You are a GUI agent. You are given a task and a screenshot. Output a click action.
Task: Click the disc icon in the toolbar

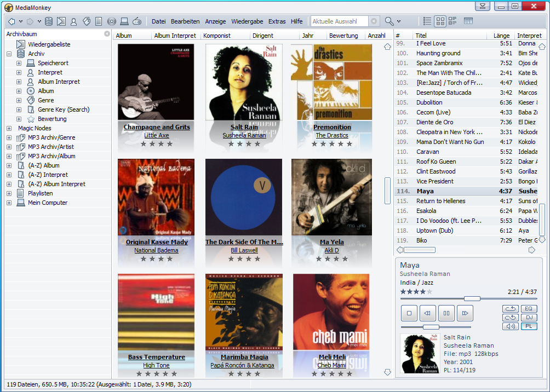112,21
